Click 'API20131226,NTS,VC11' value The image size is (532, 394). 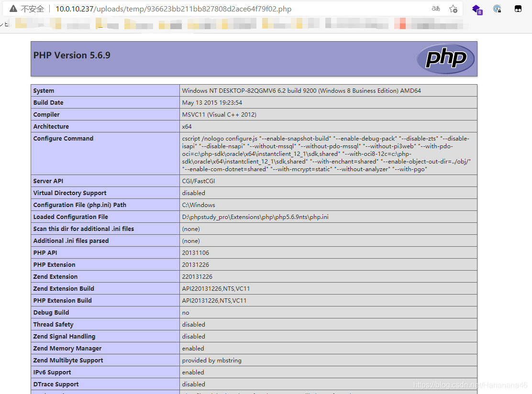coord(214,300)
